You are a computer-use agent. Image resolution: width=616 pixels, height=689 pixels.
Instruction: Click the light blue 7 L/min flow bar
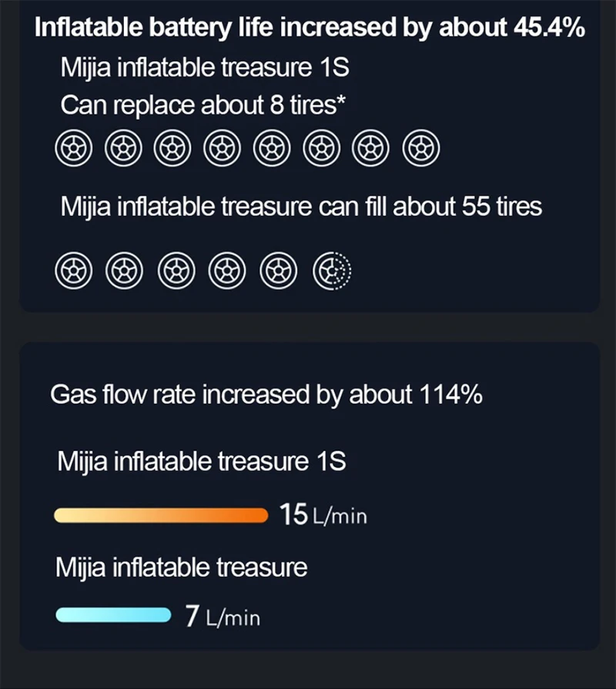pyautogui.click(x=113, y=614)
